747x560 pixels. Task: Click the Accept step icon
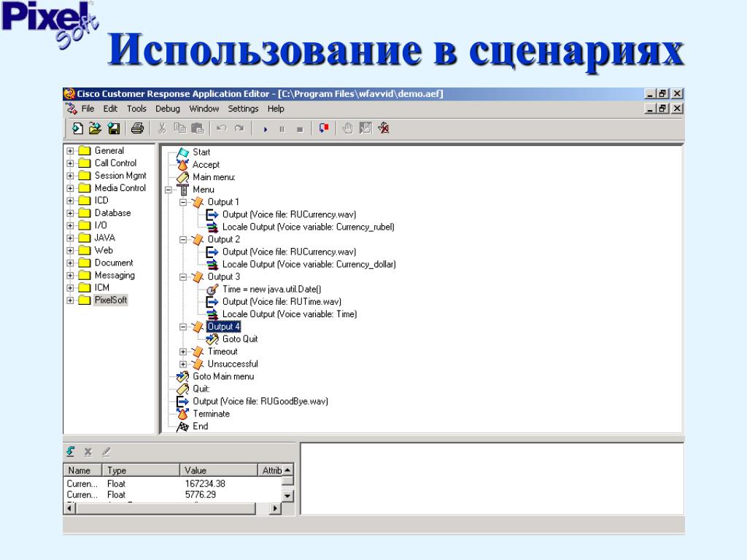183,165
